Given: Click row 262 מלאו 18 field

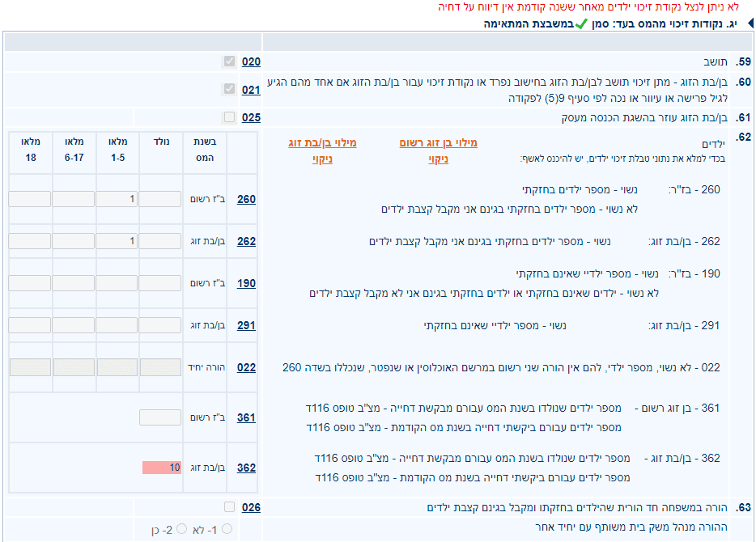Looking at the screenshot, I should click(30, 241).
